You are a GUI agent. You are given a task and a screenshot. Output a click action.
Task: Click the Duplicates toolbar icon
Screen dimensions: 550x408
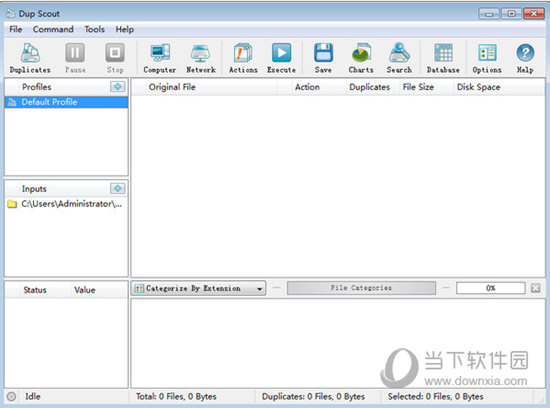[x=30, y=53]
